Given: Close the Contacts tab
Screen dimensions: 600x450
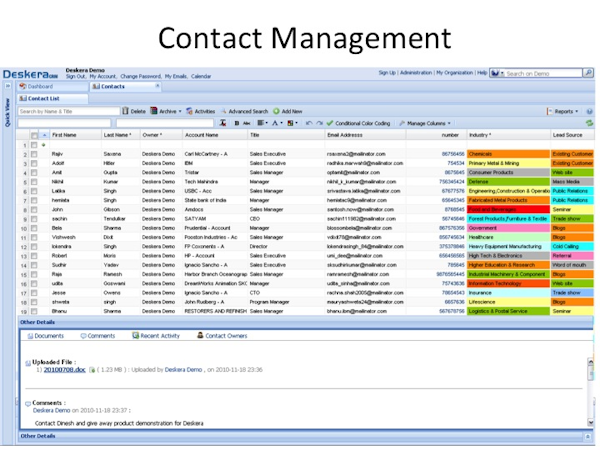Looking at the screenshot, I should click(157, 86).
